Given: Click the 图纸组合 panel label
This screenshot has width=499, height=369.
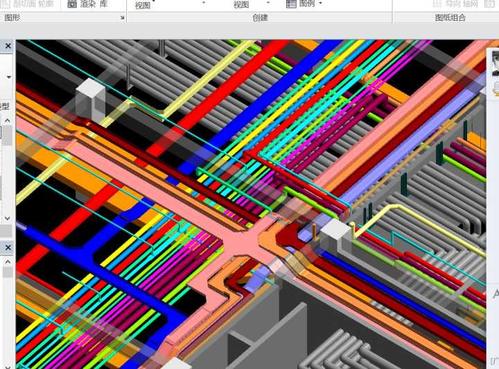Looking at the screenshot, I should coord(450,18).
